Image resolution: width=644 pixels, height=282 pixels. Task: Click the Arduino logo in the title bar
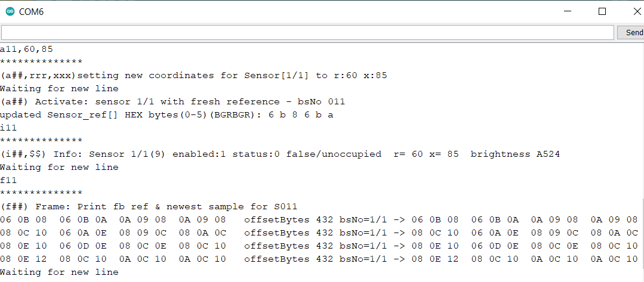(10, 12)
